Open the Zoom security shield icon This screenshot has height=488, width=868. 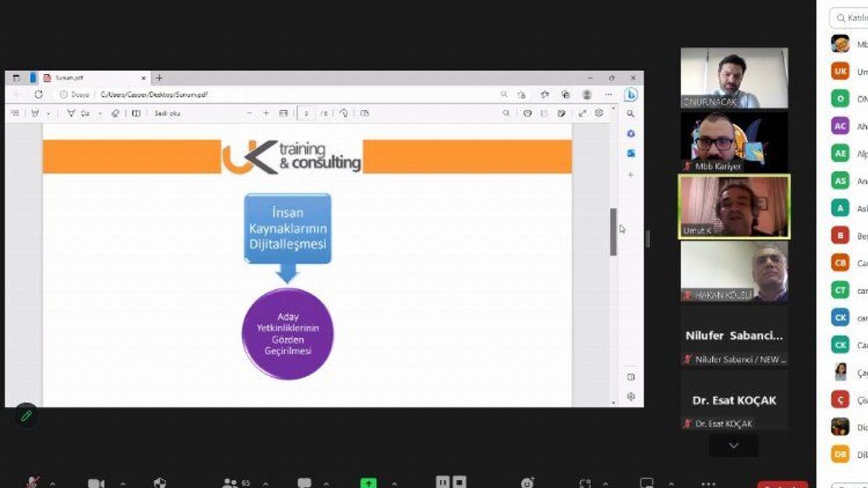coord(160,483)
